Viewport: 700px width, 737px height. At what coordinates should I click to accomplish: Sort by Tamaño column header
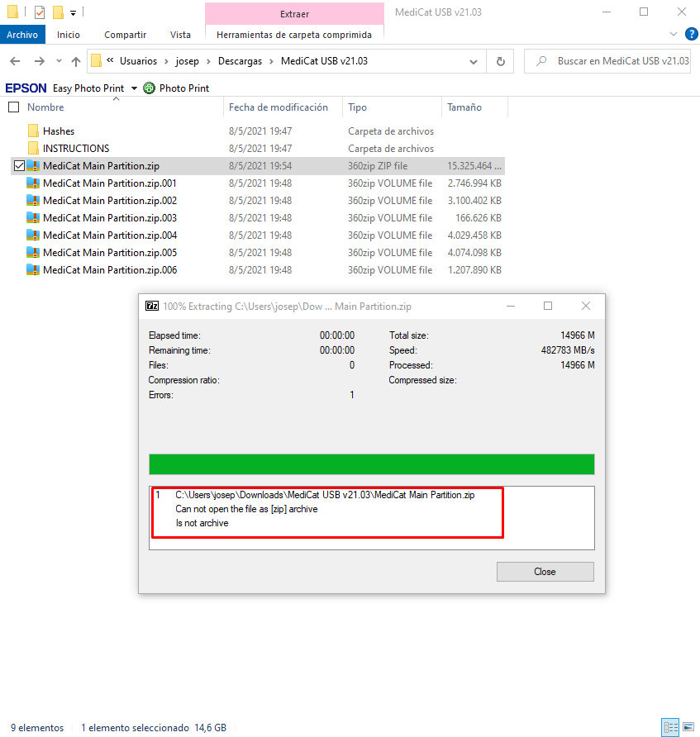point(464,107)
